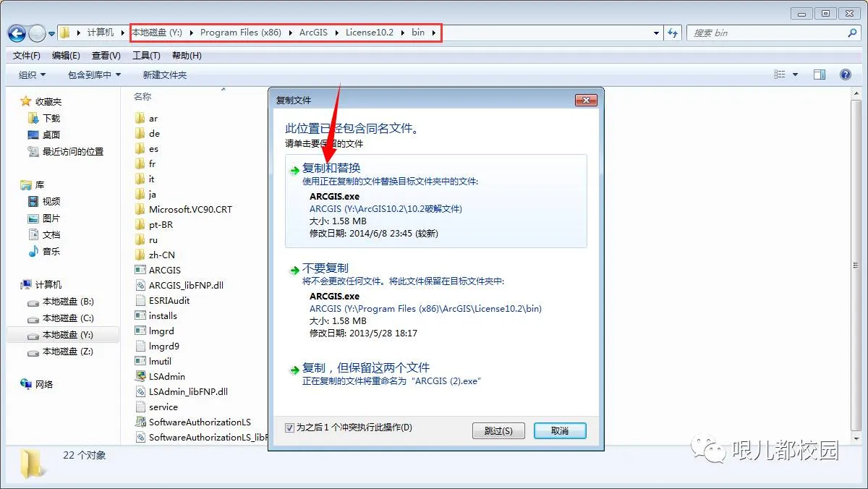Click the 新建文件夹 button
This screenshot has height=489, width=868.
(164, 75)
